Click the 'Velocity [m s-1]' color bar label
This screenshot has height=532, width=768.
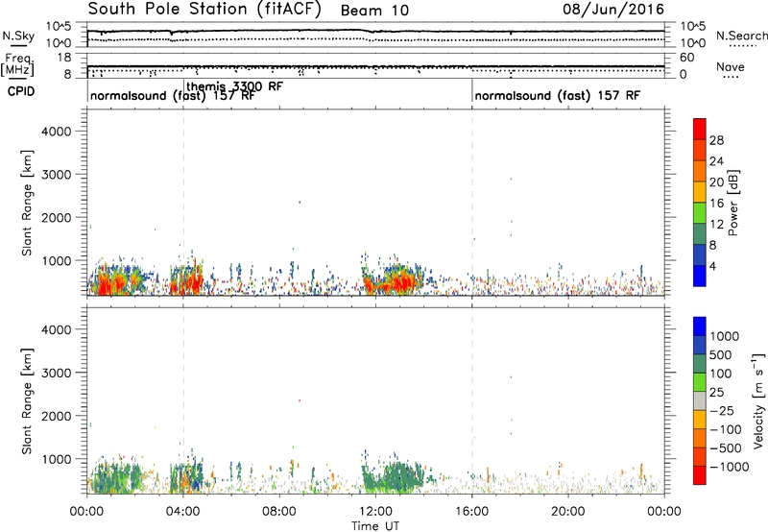(758, 400)
